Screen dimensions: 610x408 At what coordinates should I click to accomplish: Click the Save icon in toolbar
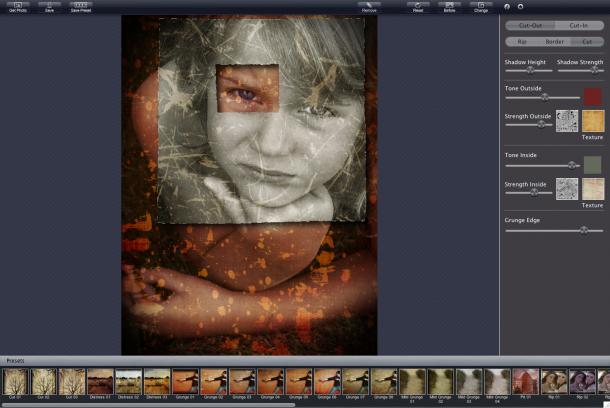click(49, 6)
